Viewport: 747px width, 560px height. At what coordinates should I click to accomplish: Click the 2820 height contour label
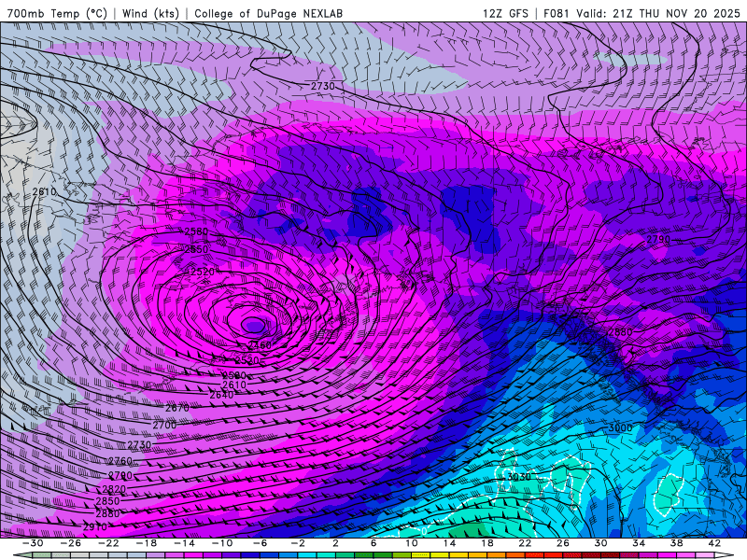pyautogui.click(x=114, y=489)
